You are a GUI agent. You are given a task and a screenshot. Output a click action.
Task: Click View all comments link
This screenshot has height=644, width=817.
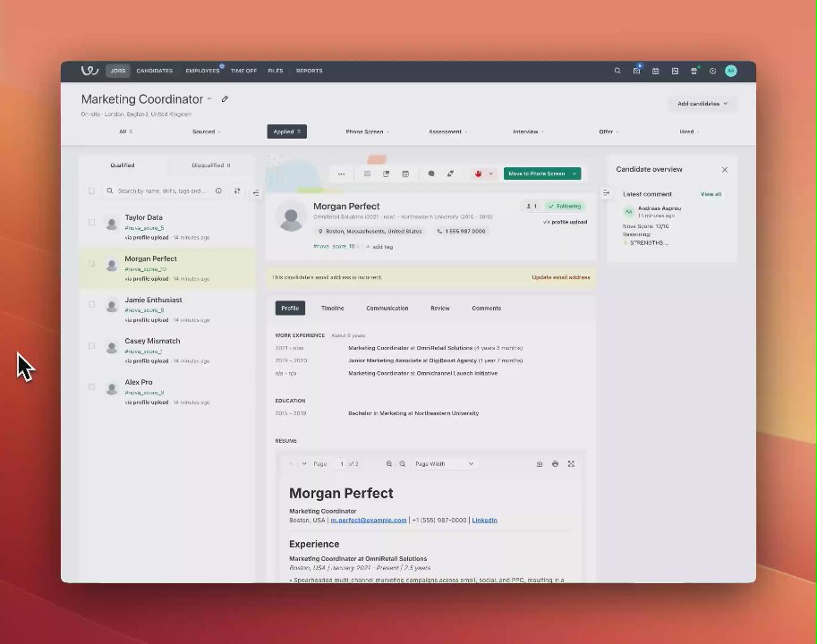[x=711, y=194]
